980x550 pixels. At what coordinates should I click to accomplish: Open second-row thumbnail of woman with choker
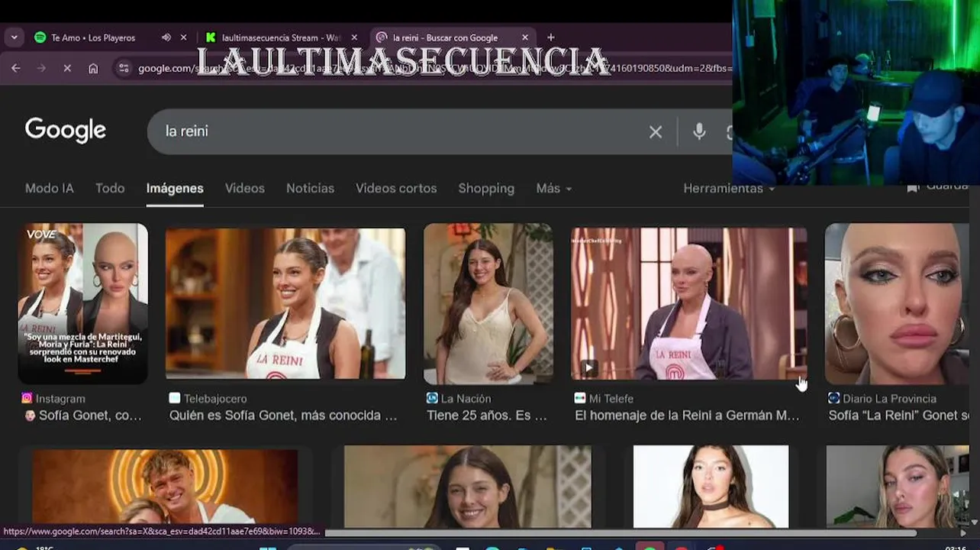[x=711, y=487]
